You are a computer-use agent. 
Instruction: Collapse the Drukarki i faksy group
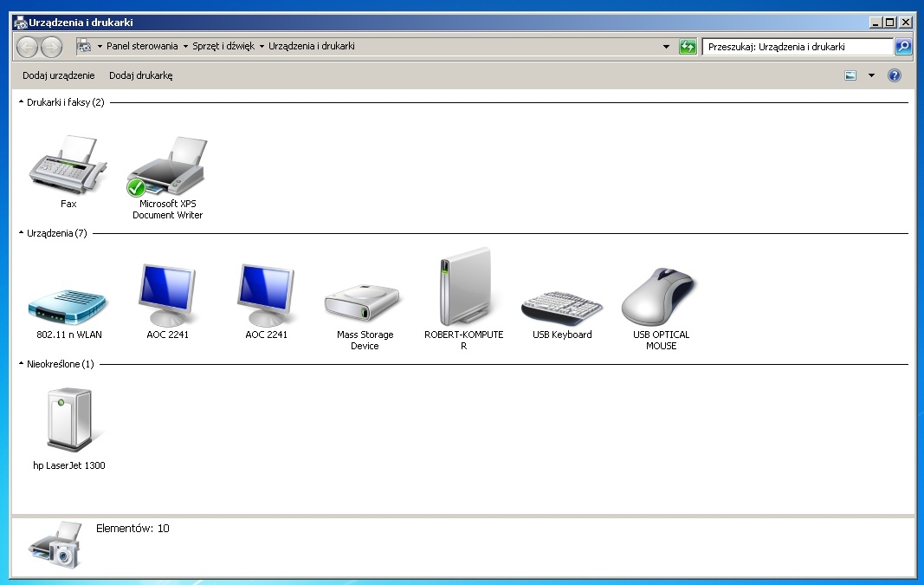tap(21, 102)
